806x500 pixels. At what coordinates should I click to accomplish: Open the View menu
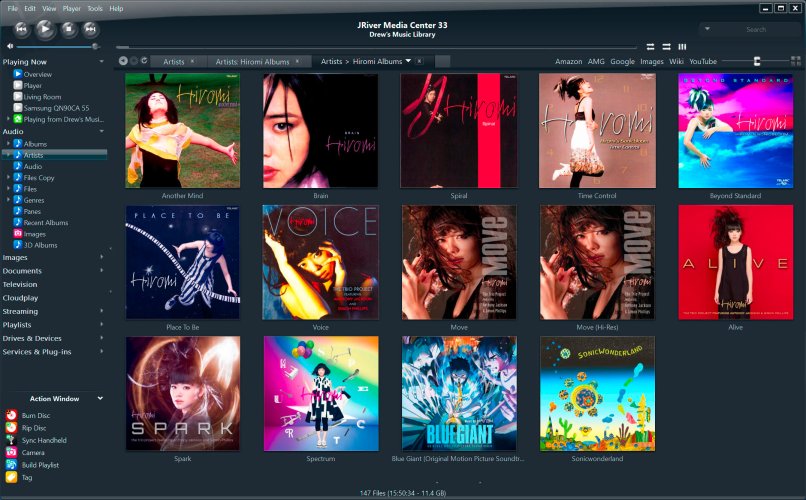click(x=49, y=8)
